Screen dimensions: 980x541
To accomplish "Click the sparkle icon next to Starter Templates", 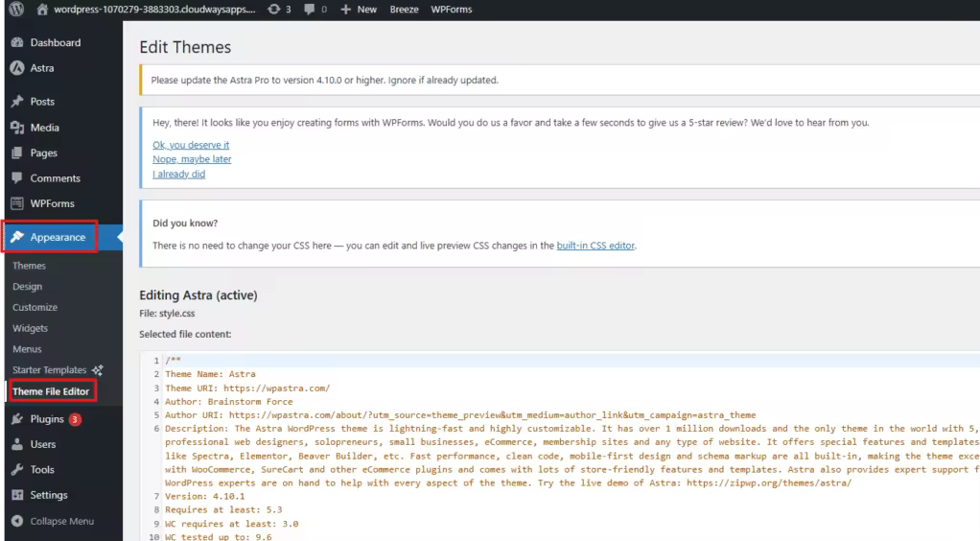I will pos(98,370).
